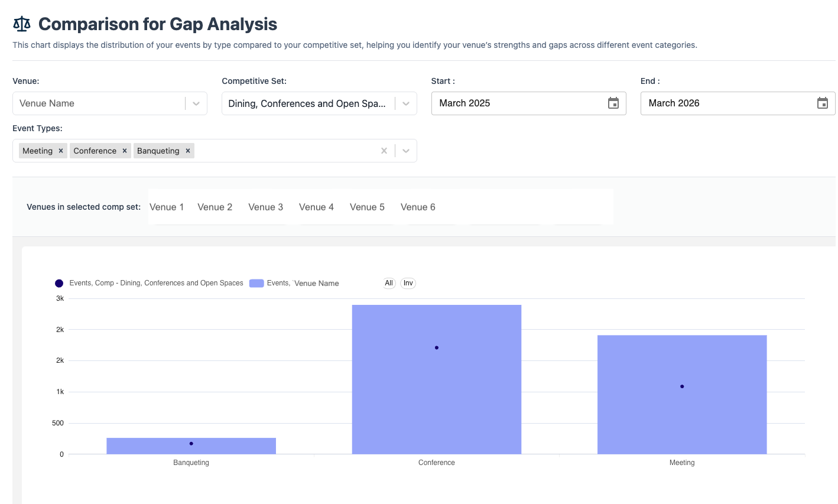Remove the Conference event type tag
The height and width of the screenshot is (504, 838).
(x=124, y=151)
